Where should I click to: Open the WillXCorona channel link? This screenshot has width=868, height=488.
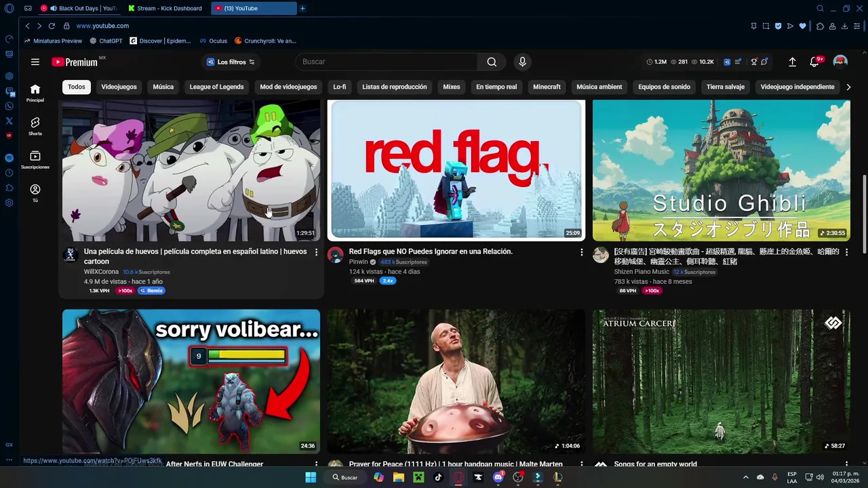(x=101, y=272)
